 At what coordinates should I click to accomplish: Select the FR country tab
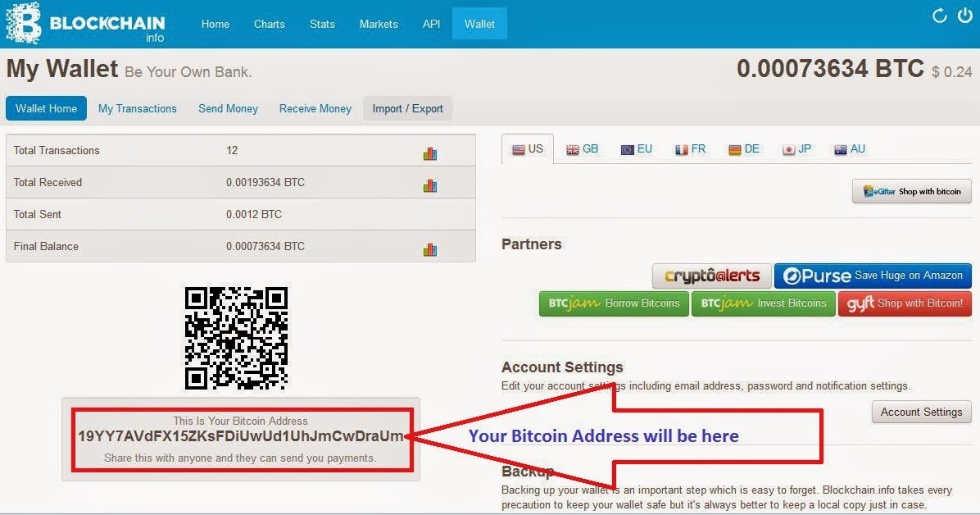[690, 149]
